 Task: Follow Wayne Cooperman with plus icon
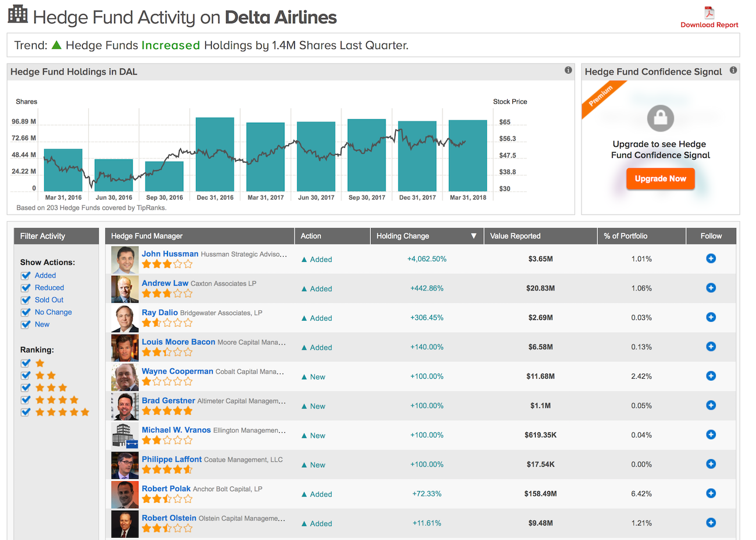711,376
